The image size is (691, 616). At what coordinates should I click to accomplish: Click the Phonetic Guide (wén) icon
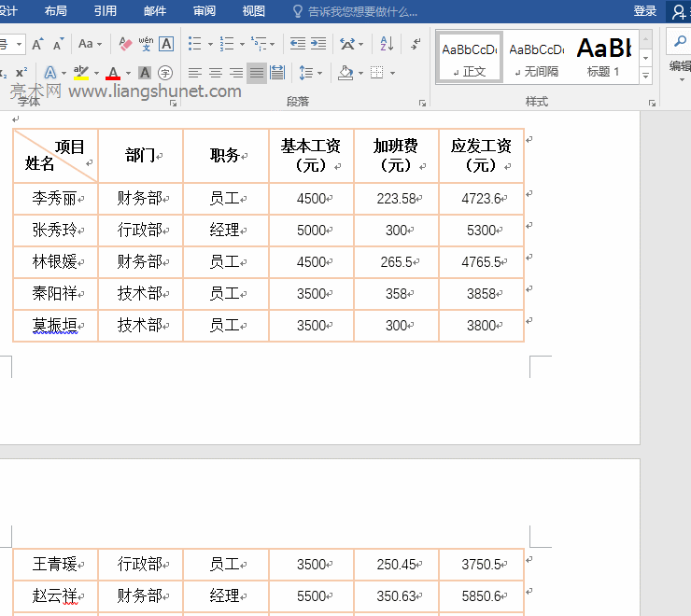click(x=146, y=44)
